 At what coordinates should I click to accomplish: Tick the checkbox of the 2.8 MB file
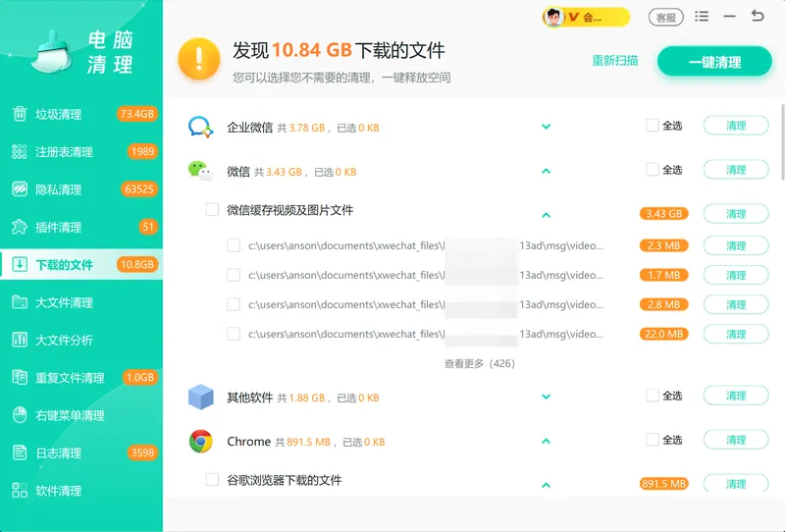click(x=234, y=304)
